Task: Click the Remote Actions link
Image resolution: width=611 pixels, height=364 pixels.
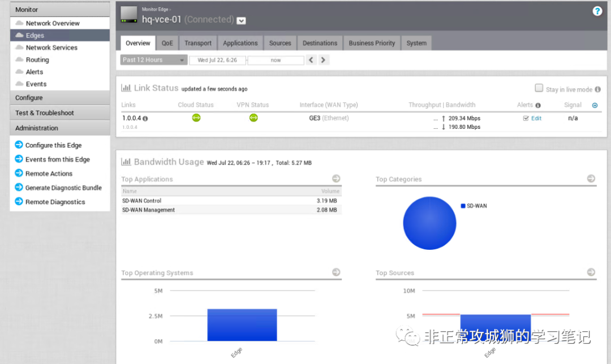Action: [x=49, y=174]
